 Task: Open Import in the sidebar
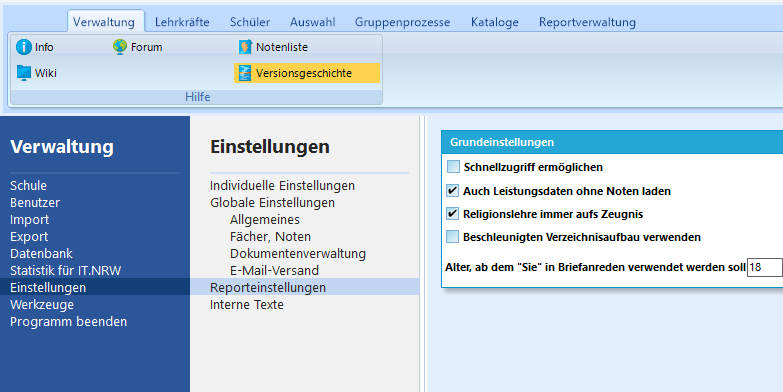[29, 219]
